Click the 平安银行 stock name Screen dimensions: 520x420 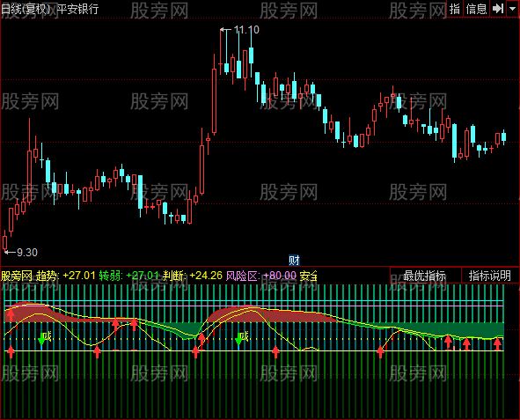click(x=78, y=9)
